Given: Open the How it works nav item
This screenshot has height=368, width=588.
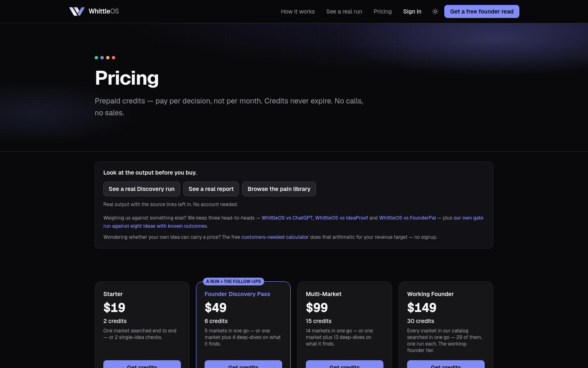Looking at the screenshot, I should 298,11.
